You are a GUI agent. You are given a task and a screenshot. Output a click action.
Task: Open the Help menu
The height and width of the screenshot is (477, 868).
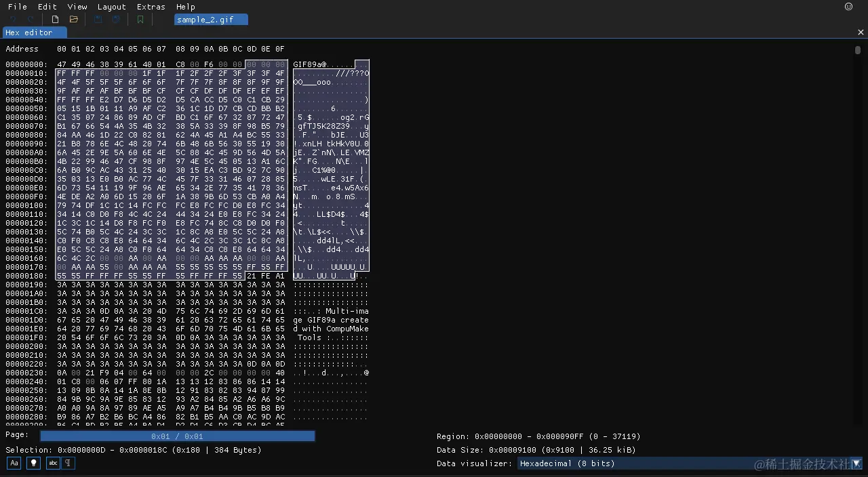[186, 7]
